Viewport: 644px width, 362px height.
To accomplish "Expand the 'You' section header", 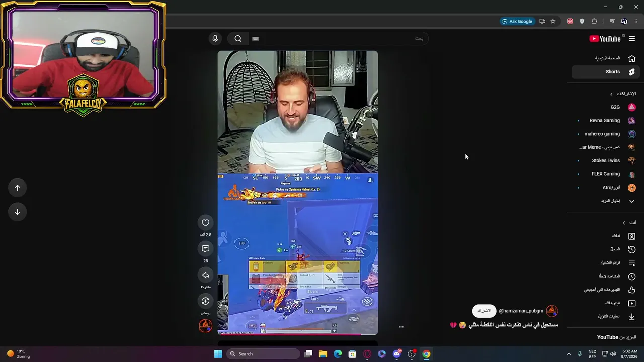I will pos(629,223).
